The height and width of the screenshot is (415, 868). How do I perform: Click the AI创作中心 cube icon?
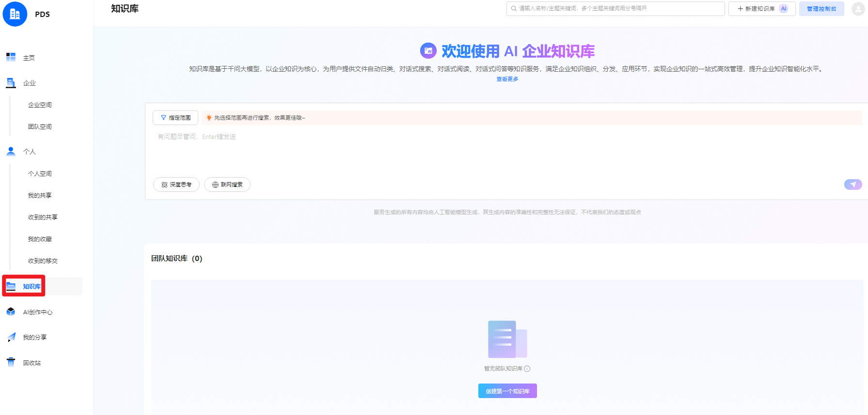(11, 312)
